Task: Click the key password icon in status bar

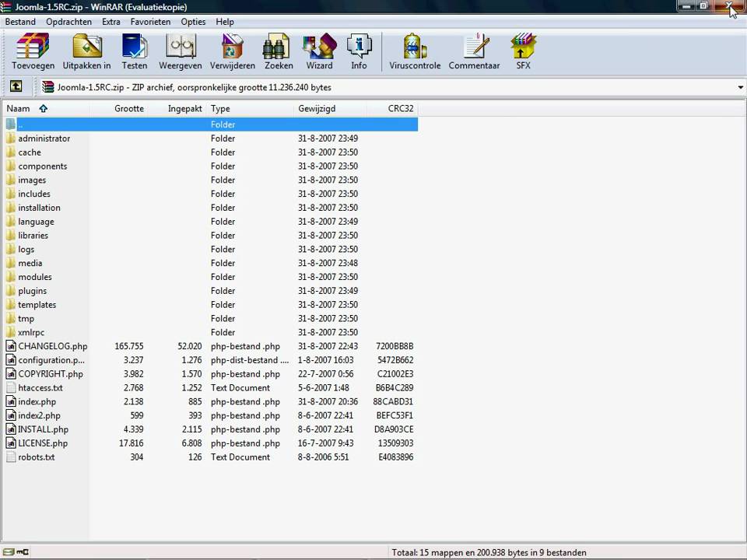Action: 23,552
